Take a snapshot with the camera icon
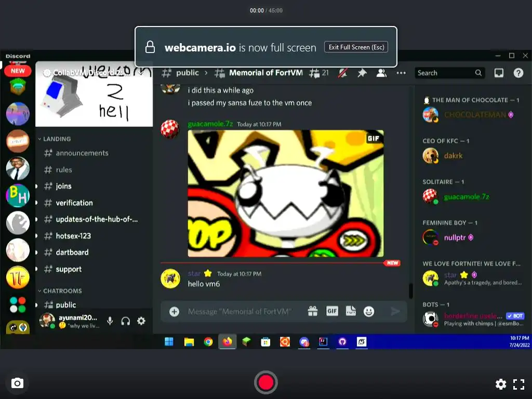 17,383
